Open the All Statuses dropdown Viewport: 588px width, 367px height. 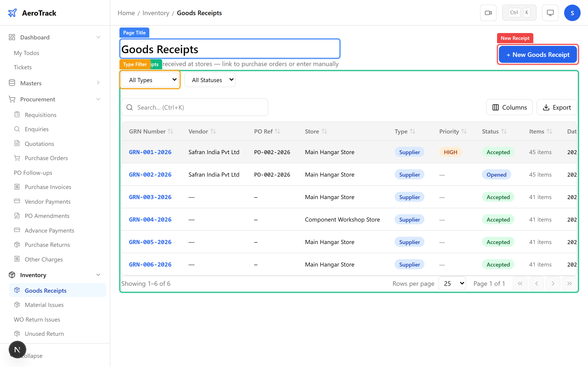[x=209, y=80]
